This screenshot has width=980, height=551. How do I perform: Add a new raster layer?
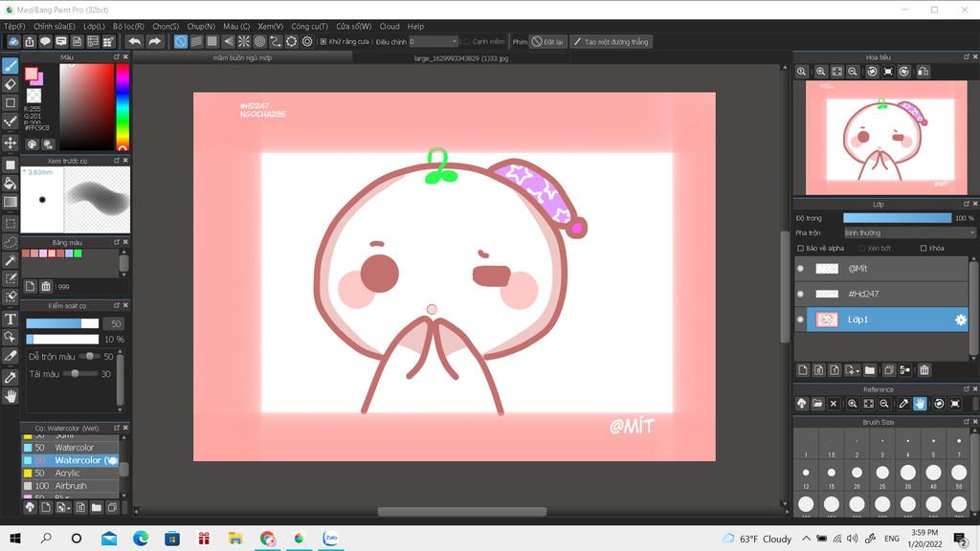803,370
